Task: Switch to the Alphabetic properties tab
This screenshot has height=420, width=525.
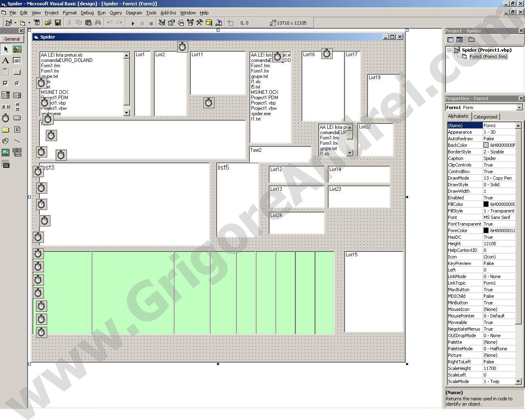Action: point(458,116)
